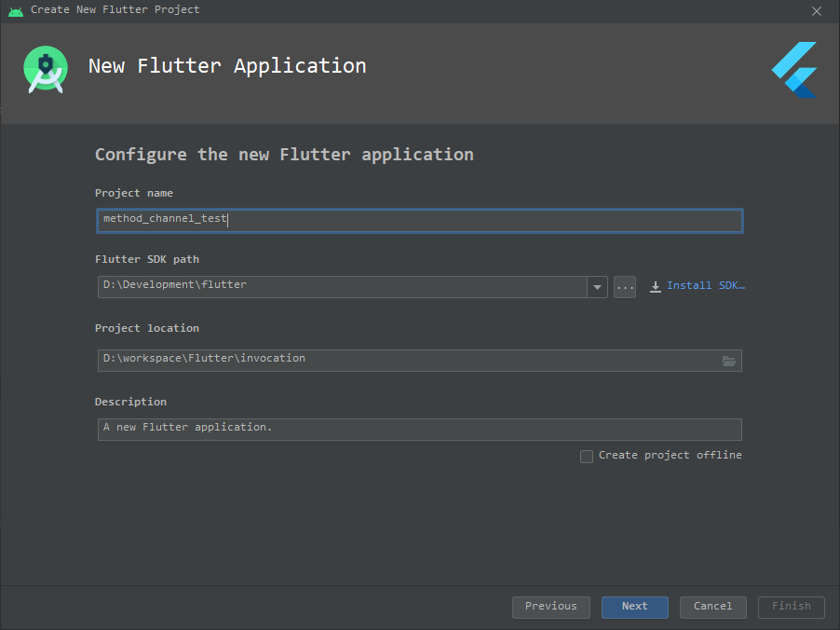Click the 'Flutter SDK path' label
The height and width of the screenshot is (630, 840).
pos(147,259)
